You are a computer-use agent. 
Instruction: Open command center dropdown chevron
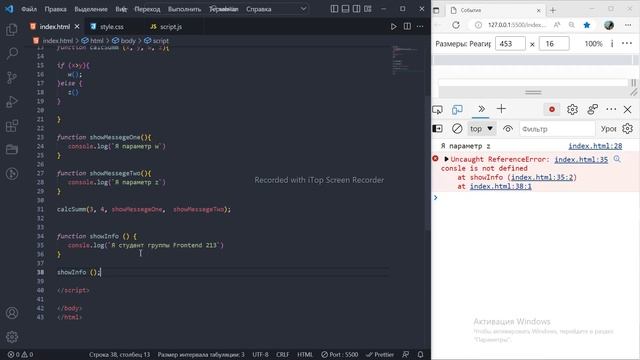click(304, 9)
